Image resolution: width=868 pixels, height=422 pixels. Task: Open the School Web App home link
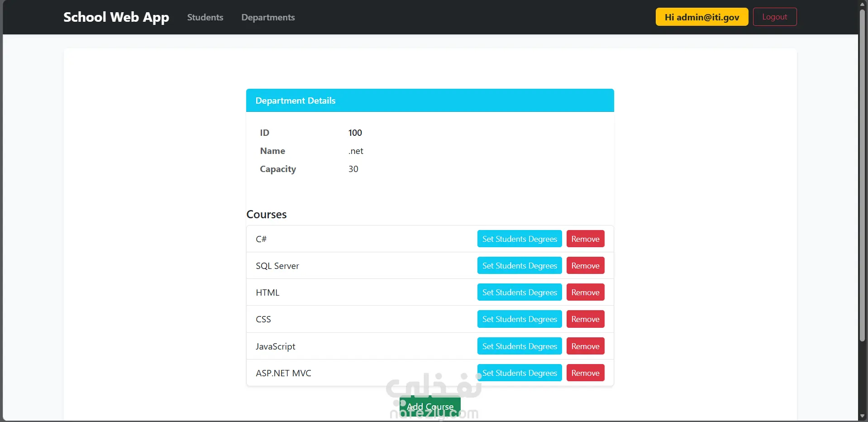pyautogui.click(x=116, y=17)
